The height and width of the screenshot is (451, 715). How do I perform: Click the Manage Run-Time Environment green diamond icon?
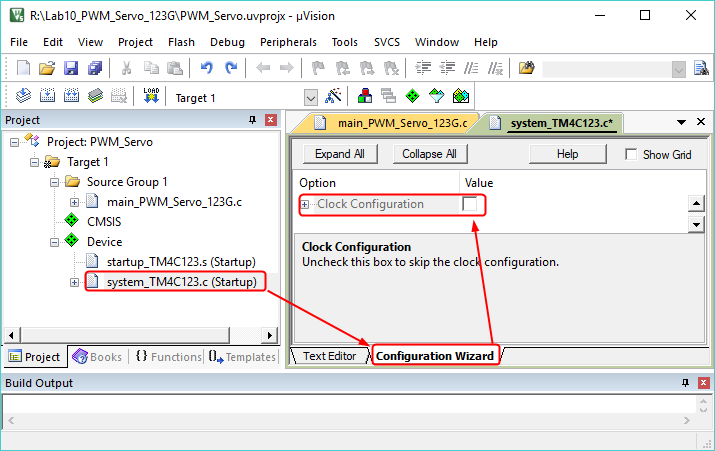click(412, 97)
